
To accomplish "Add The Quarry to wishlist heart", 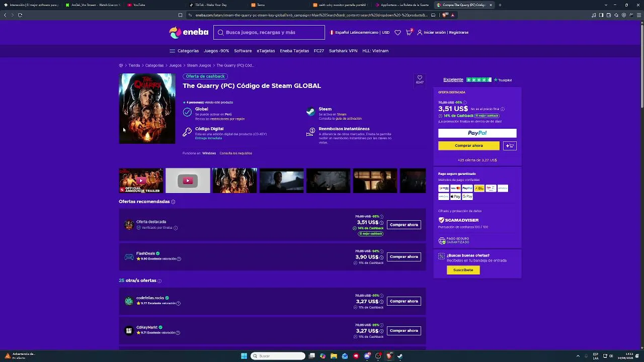I will pos(420,78).
